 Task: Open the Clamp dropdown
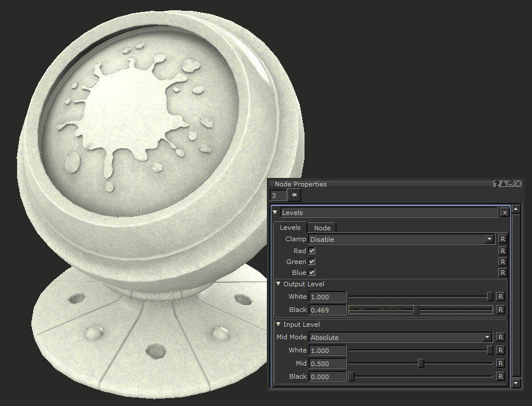(x=489, y=239)
